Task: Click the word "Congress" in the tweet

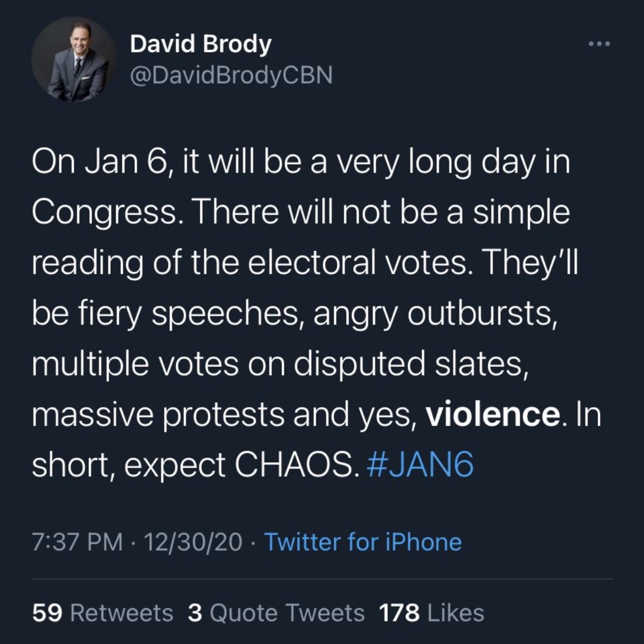Action: coord(105,213)
